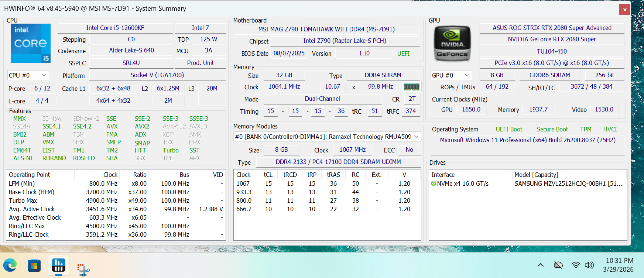Show hidden tray icons
Viewport: 644px width, 278px height.
[x=541, y=265]
